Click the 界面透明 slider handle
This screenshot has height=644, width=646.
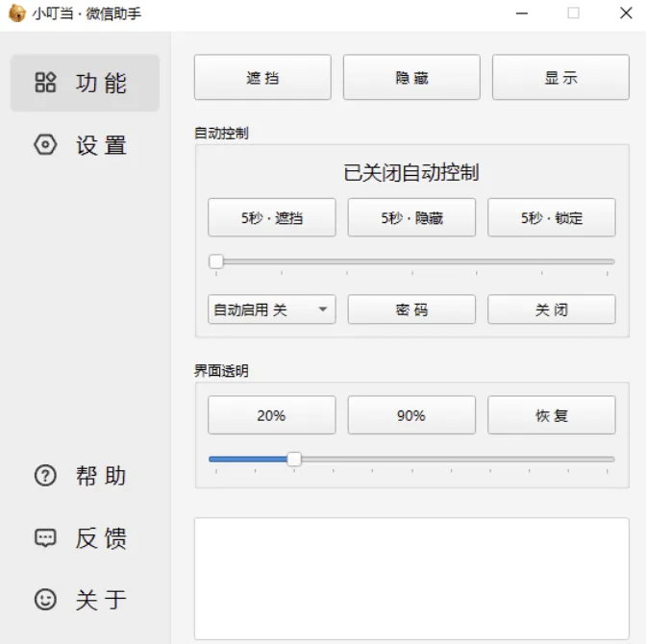294,459
